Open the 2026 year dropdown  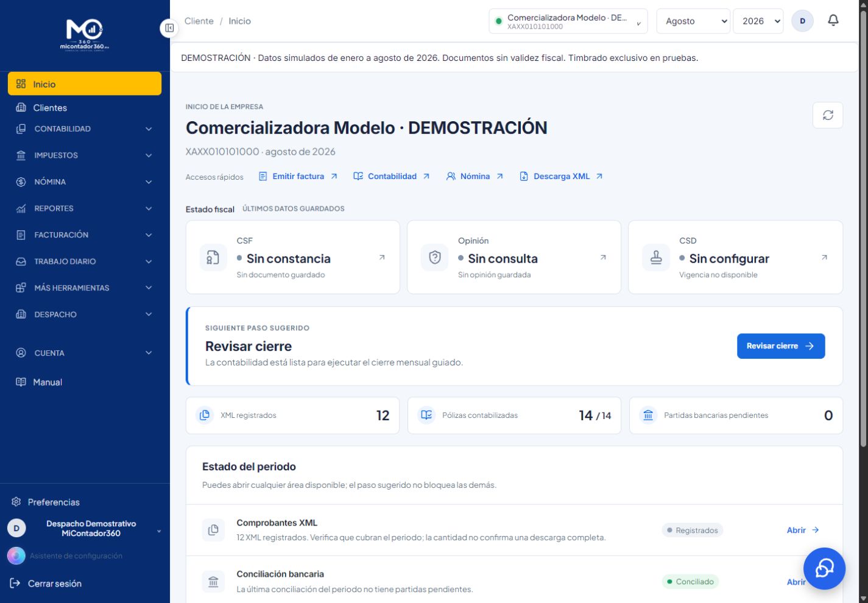[x=758, y=21]
